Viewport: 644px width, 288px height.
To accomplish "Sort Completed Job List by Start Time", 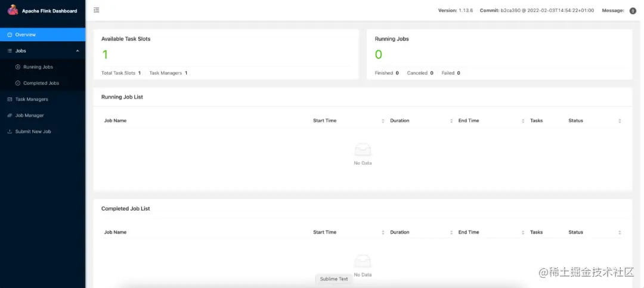I will click(383, 233).
